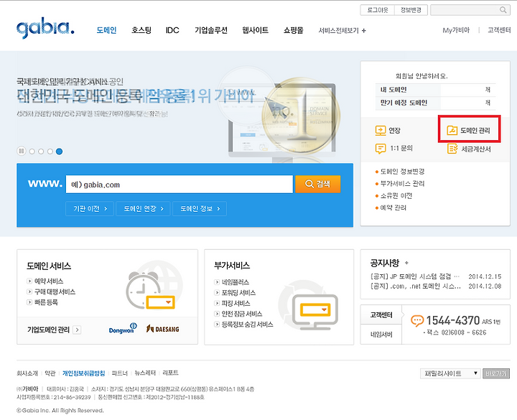Click the arrow beside 기업도메인 관리

(x=77, y=330)
